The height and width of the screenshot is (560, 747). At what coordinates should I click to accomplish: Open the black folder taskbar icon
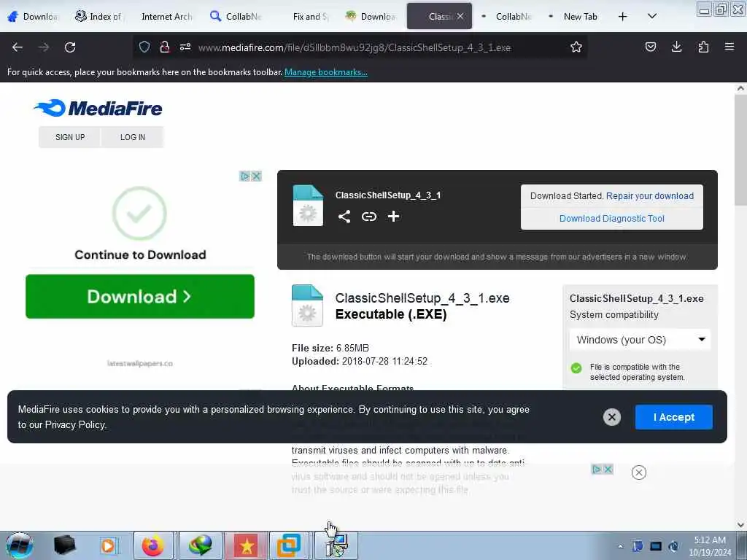(65, 545)
